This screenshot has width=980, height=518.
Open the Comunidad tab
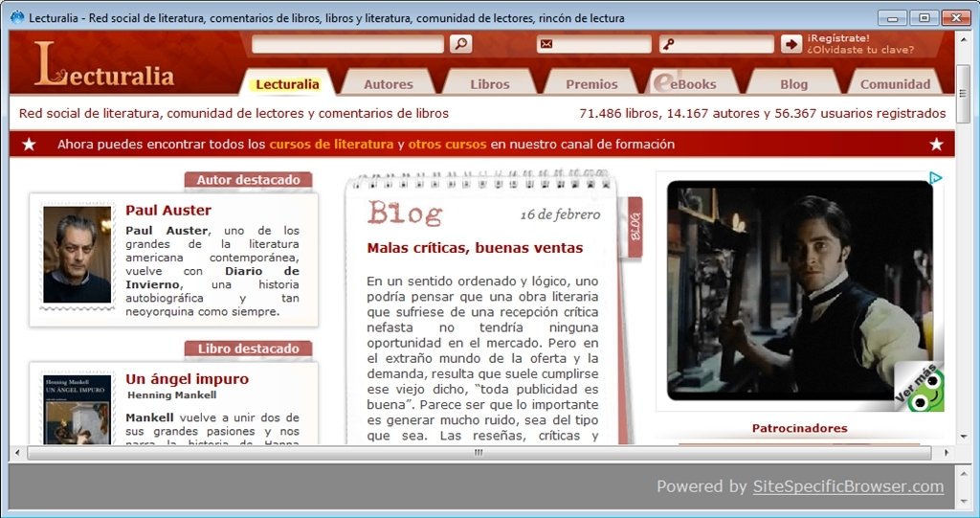click(x=895, y=84)
